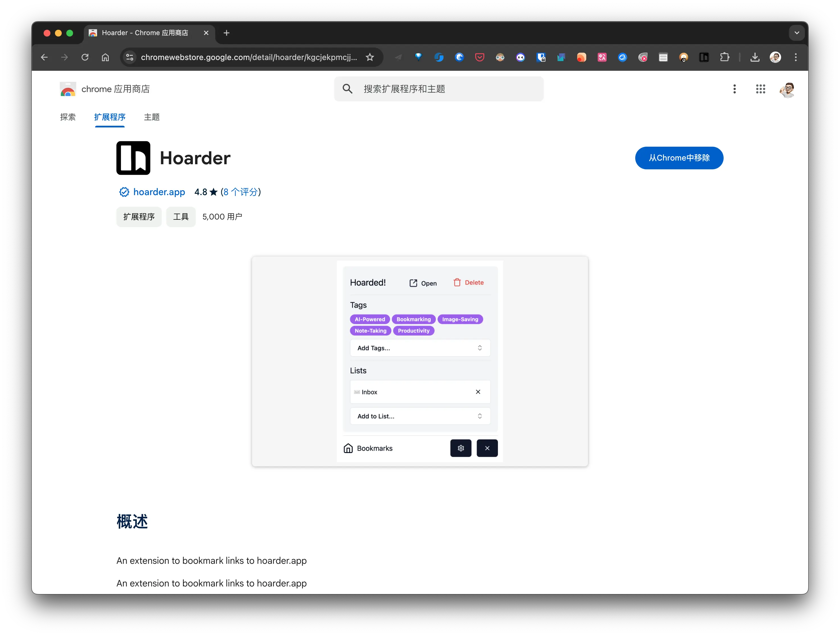840x636 pixels.
Task: Click the site information icon in the address bar
Action: tap(129, 57)
